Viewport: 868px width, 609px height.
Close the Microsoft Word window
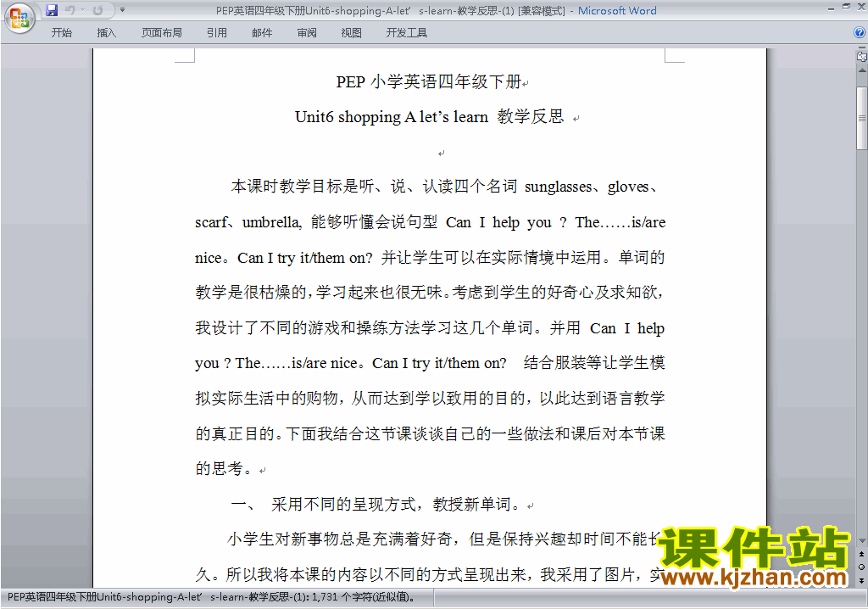tap(861, 7)
